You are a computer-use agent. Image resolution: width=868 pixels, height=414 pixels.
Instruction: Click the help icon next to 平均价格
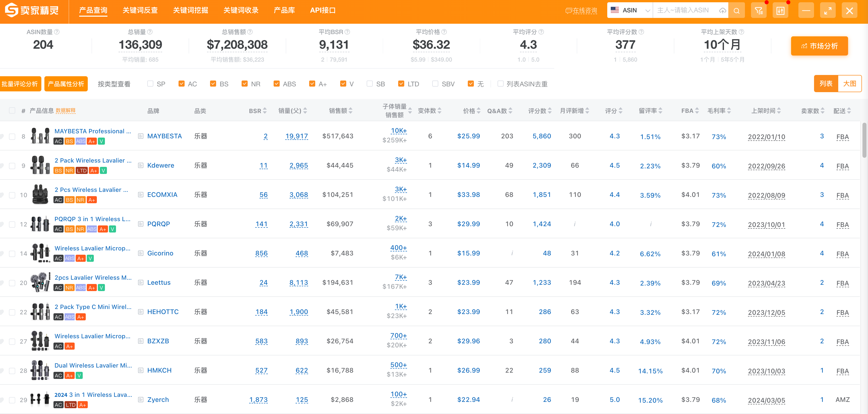[444, 32]
